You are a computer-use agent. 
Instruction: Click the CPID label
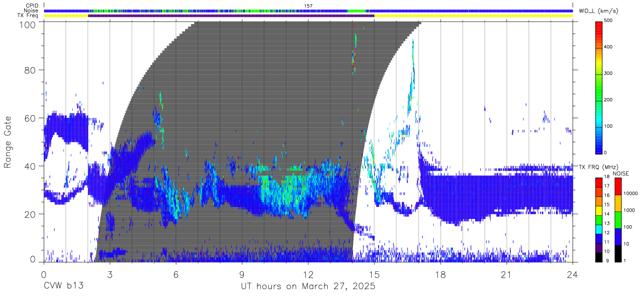(31, 6)
